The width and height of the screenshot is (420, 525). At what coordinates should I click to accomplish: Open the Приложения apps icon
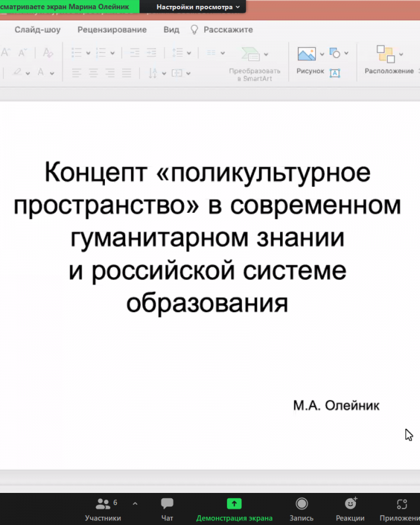point(401,509)
